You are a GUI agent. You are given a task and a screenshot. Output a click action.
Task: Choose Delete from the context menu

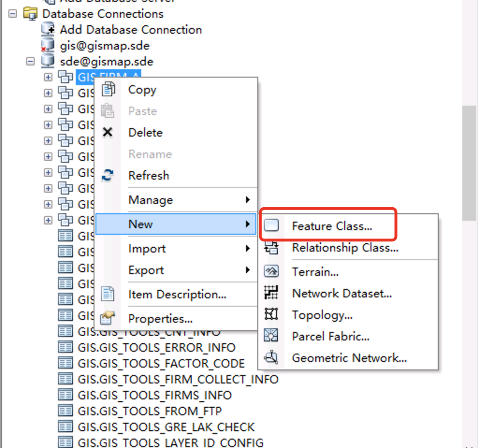tap(145, 132)
